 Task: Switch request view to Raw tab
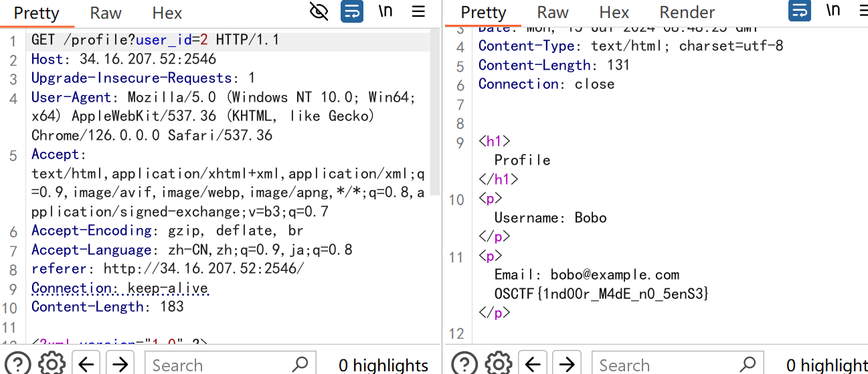click(x=106, y=13)
